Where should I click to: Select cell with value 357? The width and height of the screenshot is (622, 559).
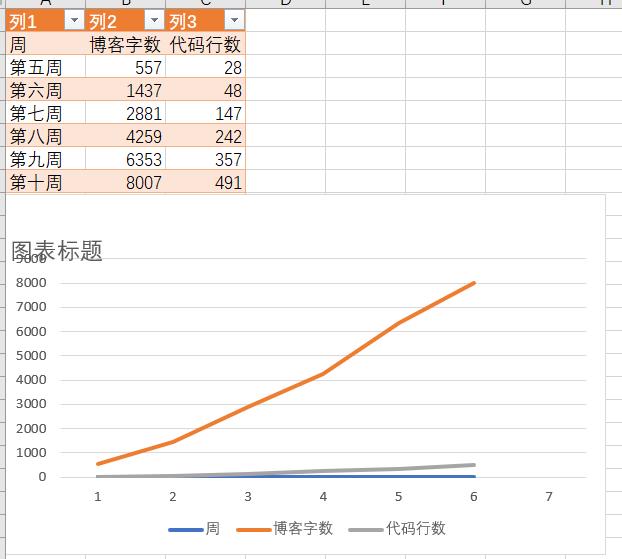[x=205, y=159]
